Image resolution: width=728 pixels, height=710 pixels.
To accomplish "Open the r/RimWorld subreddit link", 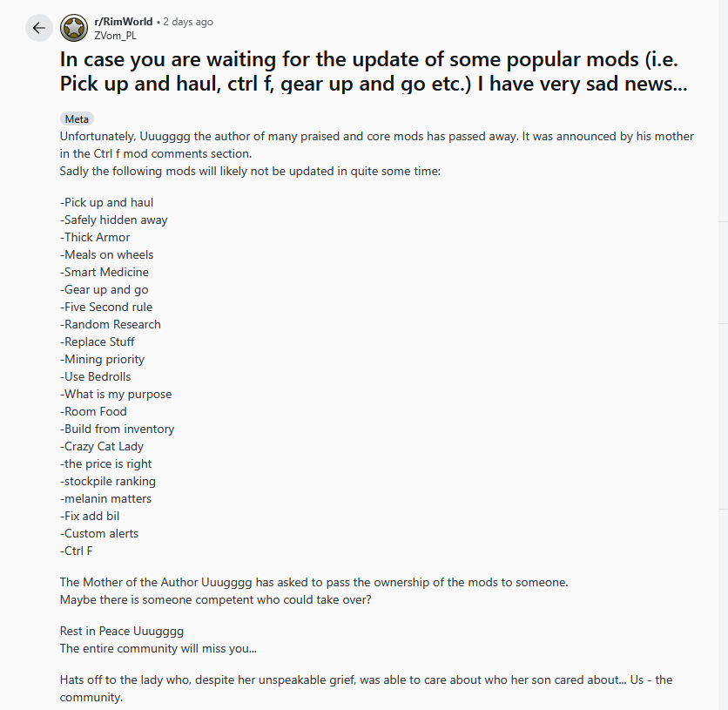I will click(x=122, y=22).
